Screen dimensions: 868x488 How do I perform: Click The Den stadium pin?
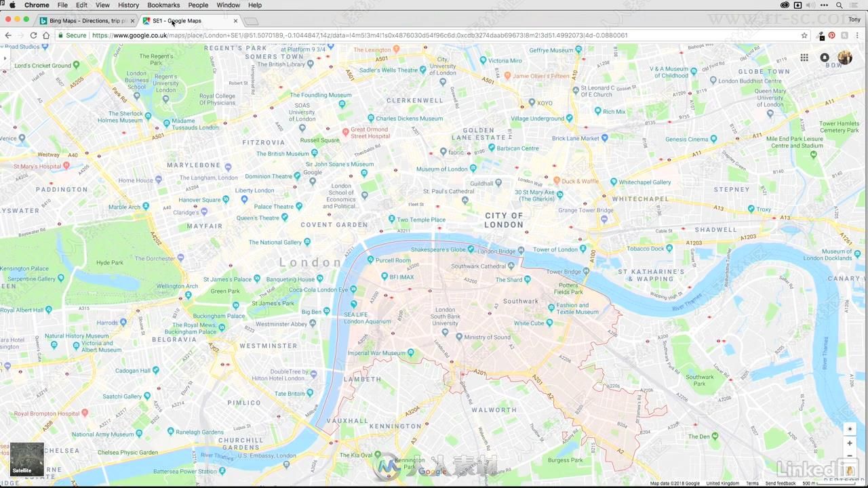[x=715, y=436]
